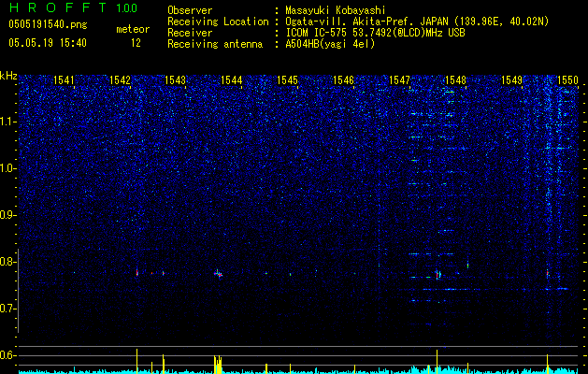Click the 1.0 frequency axis label
Image resolution: width=588 pixels, height=374 pixels.
[x=8, y=168]
